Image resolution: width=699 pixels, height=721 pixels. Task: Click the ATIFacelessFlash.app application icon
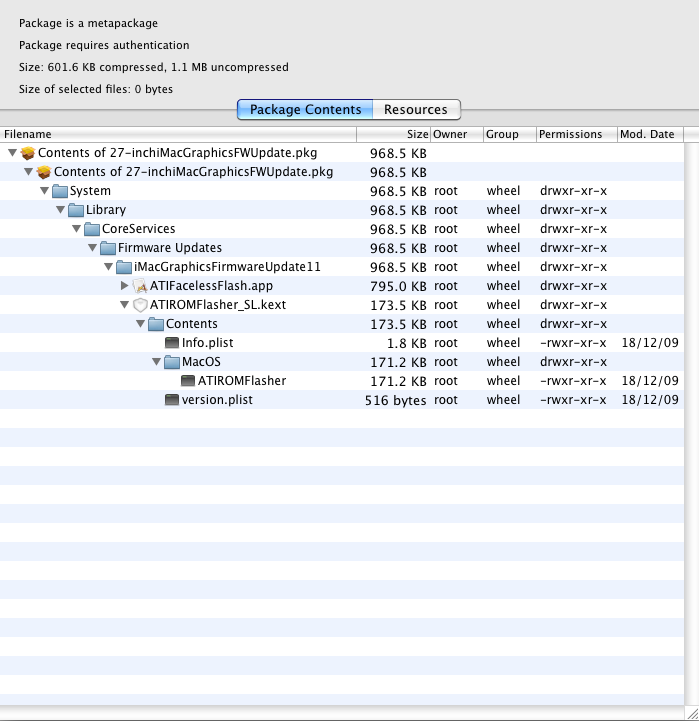tap(140, 286)
